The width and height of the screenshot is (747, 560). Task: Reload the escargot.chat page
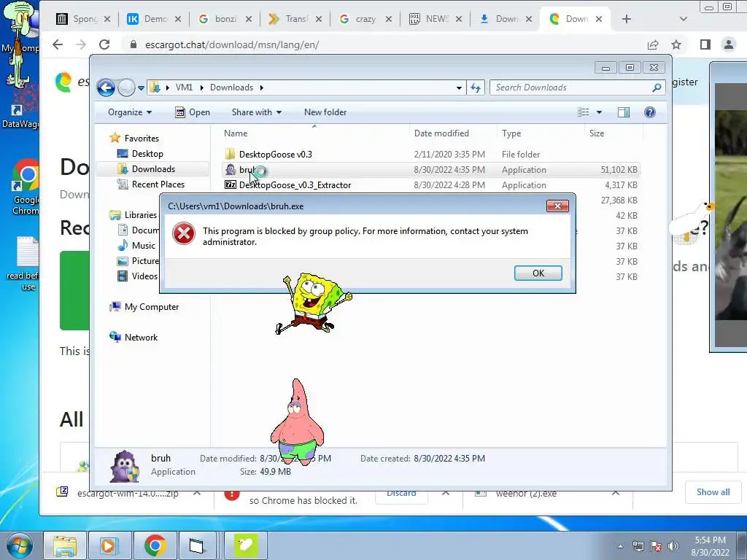click(x=104, y=44)
